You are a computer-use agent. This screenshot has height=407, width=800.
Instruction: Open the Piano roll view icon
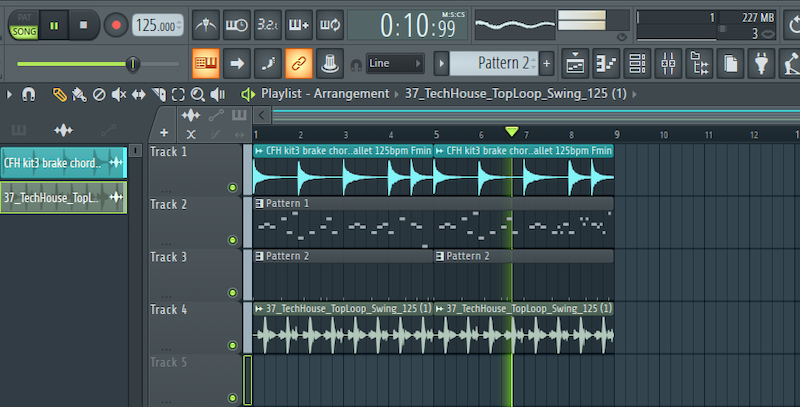click(606, 64)
